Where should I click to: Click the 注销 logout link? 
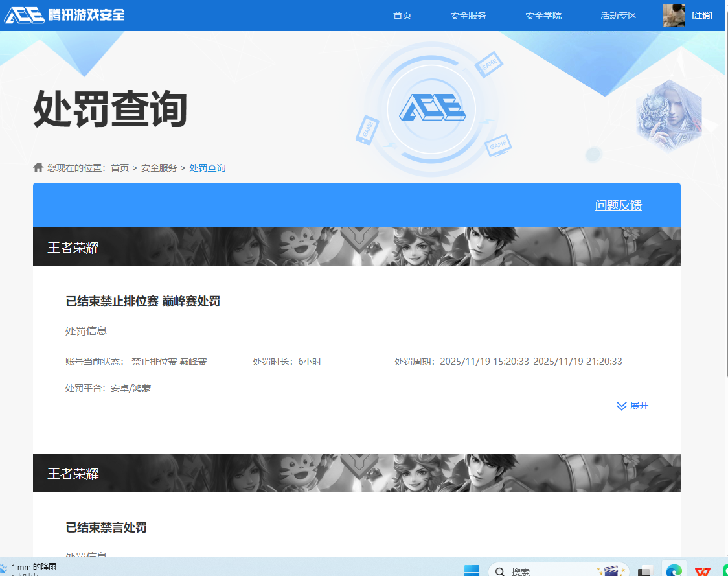(702, 16)
